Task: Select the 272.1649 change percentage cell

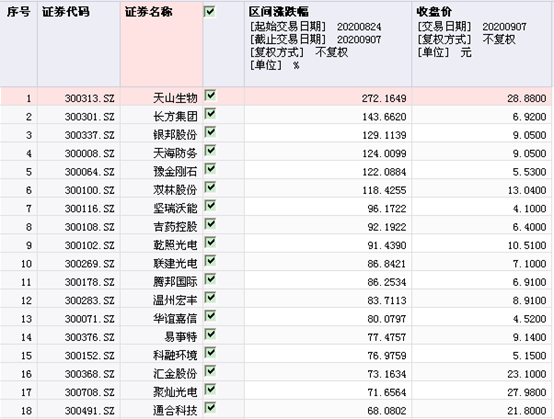Action: pyautogui.click(x=328, y=98)
